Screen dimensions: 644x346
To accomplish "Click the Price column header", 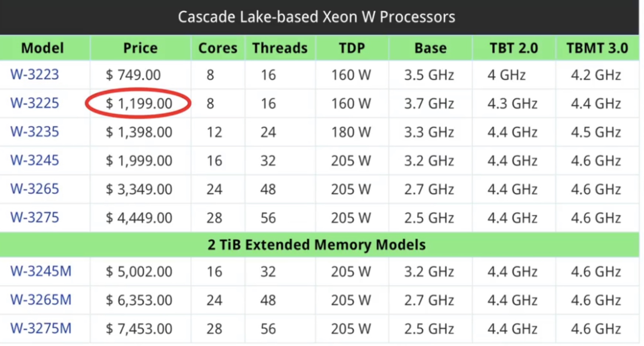I will click(x=140, y=48).
